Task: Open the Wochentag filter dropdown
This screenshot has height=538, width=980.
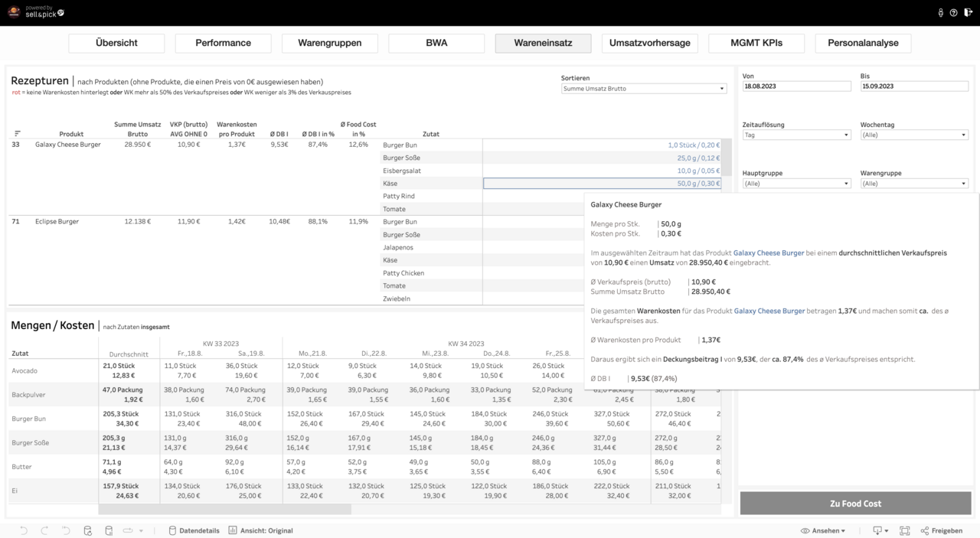Action: (914, 135)
